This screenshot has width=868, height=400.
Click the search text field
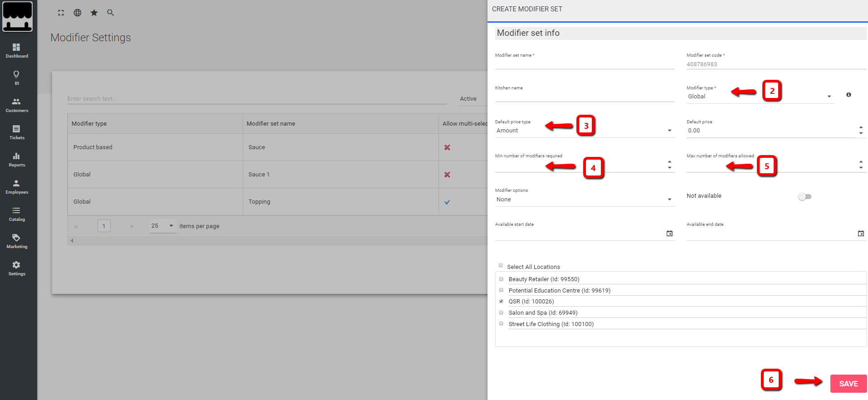pos(257,98)
